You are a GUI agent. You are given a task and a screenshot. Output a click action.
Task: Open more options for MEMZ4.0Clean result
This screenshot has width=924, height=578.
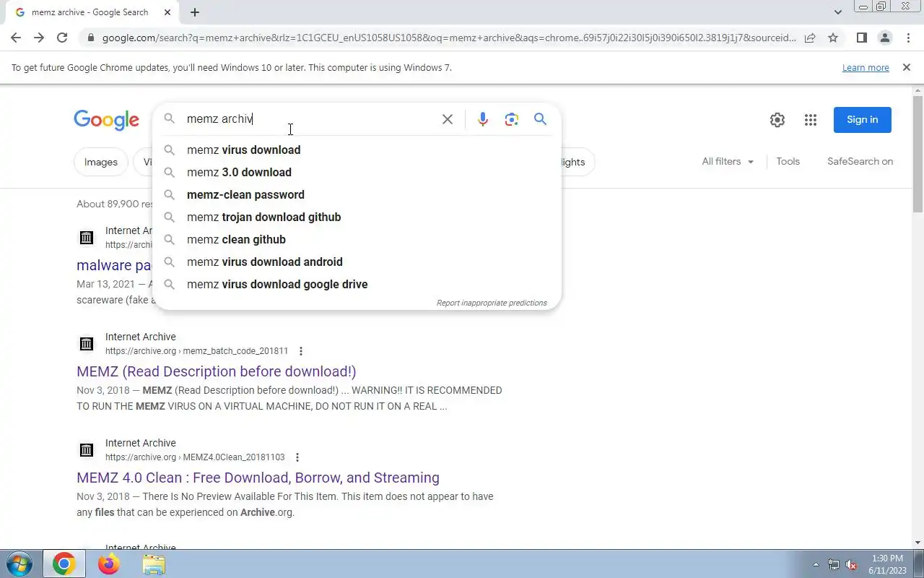pyautogui.click(x=297, y=457)
